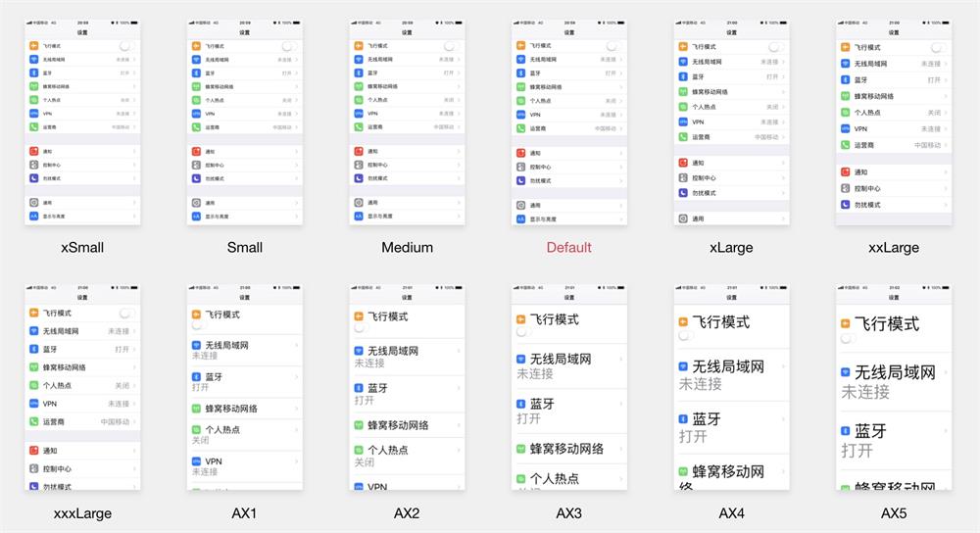
Task: Tap the 通知 icon in the xxLarge screen
Action: point(845,171)
